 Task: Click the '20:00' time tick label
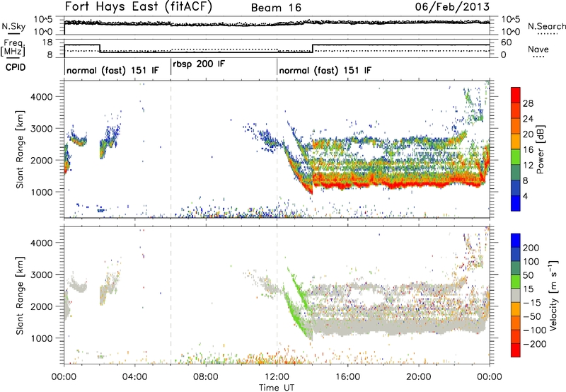click(x=419, y=377)
